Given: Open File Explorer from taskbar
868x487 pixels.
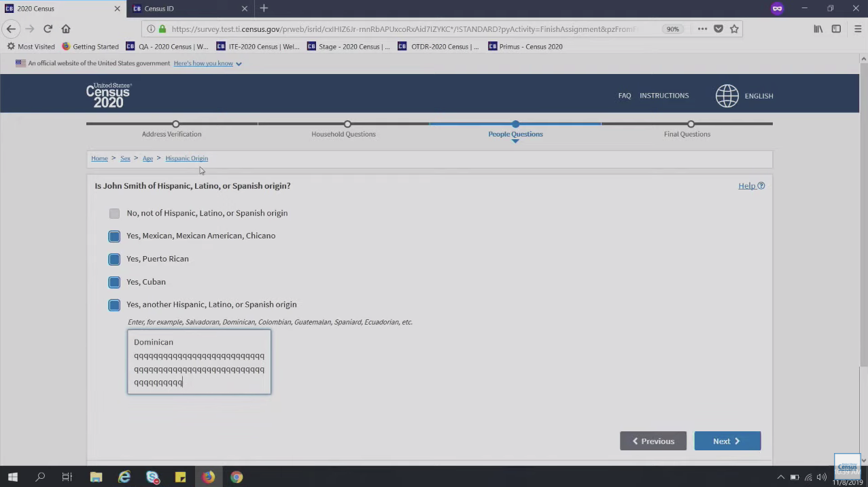Looking at the screenshot, I should 96,477.
